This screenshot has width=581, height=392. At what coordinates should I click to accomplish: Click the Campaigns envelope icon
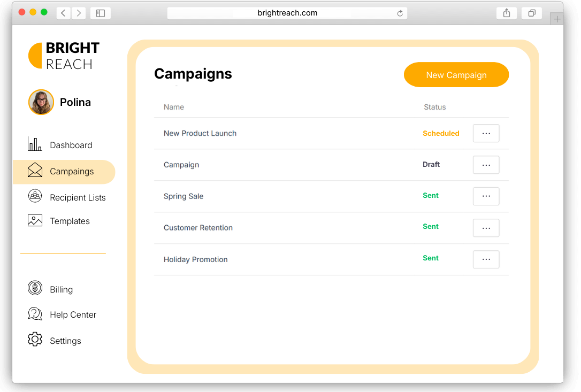(x=34, y=171)
